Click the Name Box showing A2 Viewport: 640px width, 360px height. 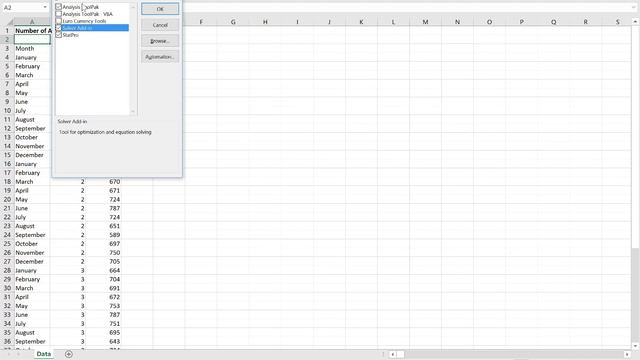pos(22,7)
